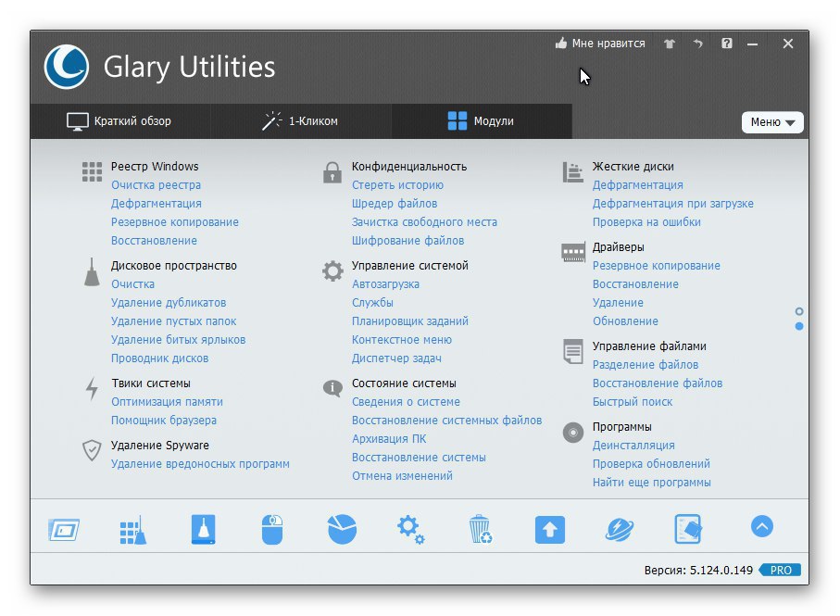Click the broom icon beside 'Дисковое пространство'

point(92,272)
